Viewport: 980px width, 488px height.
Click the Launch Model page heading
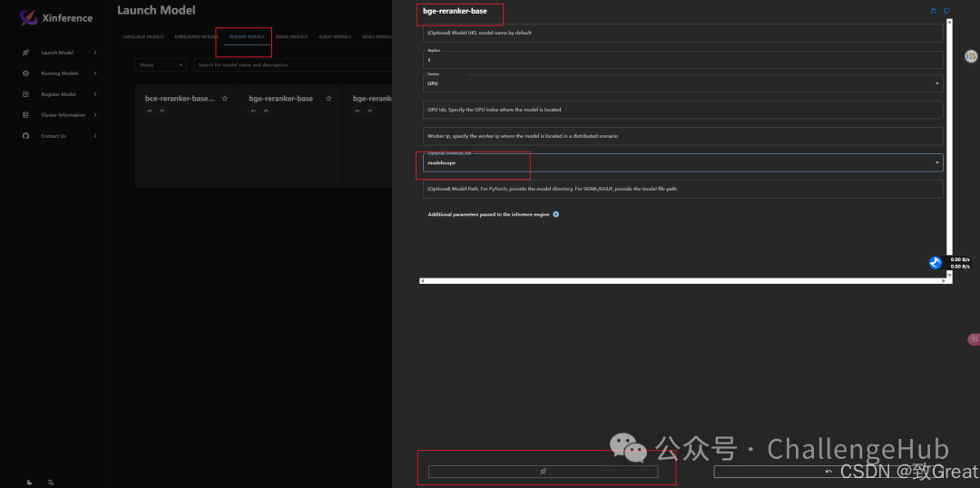click(x=156, y=10)
